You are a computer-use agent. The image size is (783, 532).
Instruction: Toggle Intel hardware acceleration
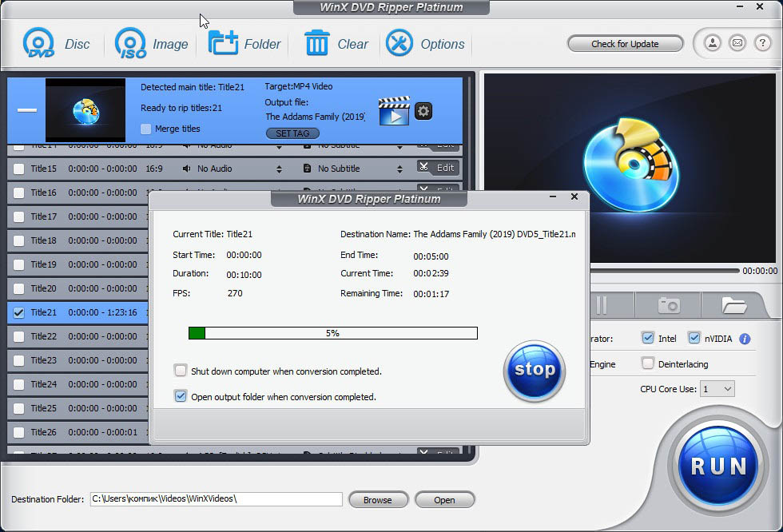point(648,338)
